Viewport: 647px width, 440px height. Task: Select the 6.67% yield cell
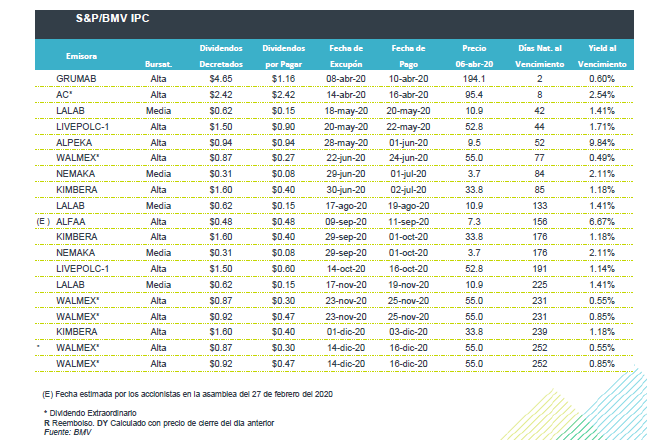tap(602, 222)
